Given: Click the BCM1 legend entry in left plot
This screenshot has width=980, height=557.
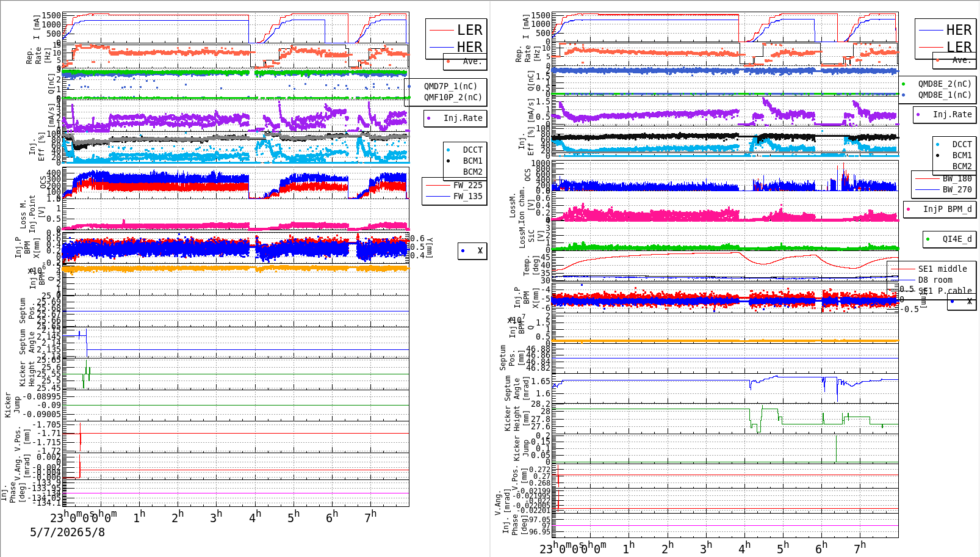Looking at the screenshot, I should (472, 161).
